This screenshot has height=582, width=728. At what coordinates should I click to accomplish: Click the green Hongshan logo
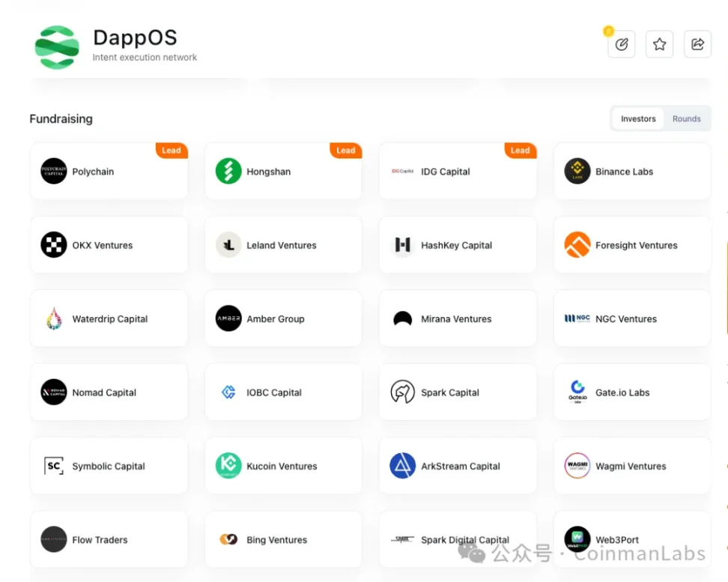point(228,172)
